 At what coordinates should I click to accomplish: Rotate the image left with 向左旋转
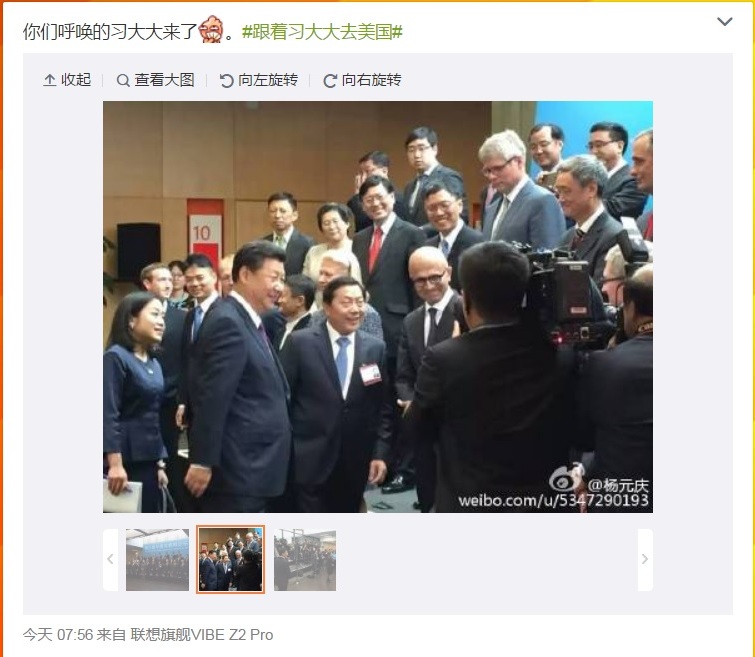[x=259, y=80]
